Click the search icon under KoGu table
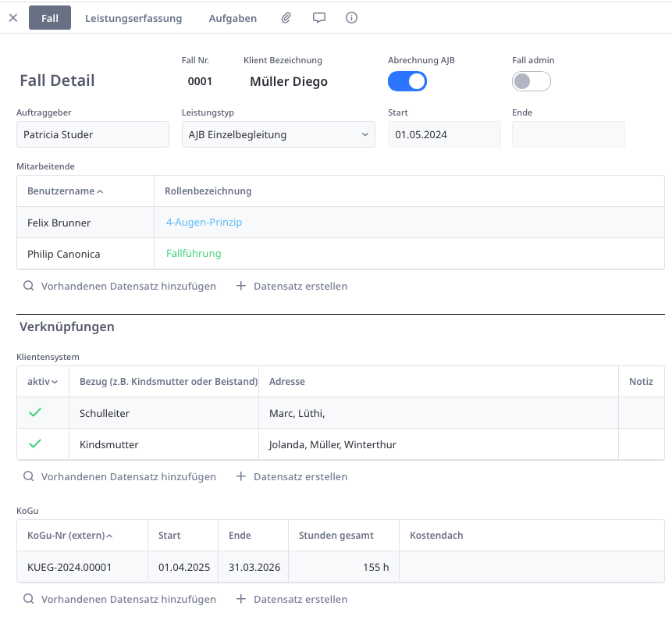This screenshot has height=620, width=672. [29, 599]
